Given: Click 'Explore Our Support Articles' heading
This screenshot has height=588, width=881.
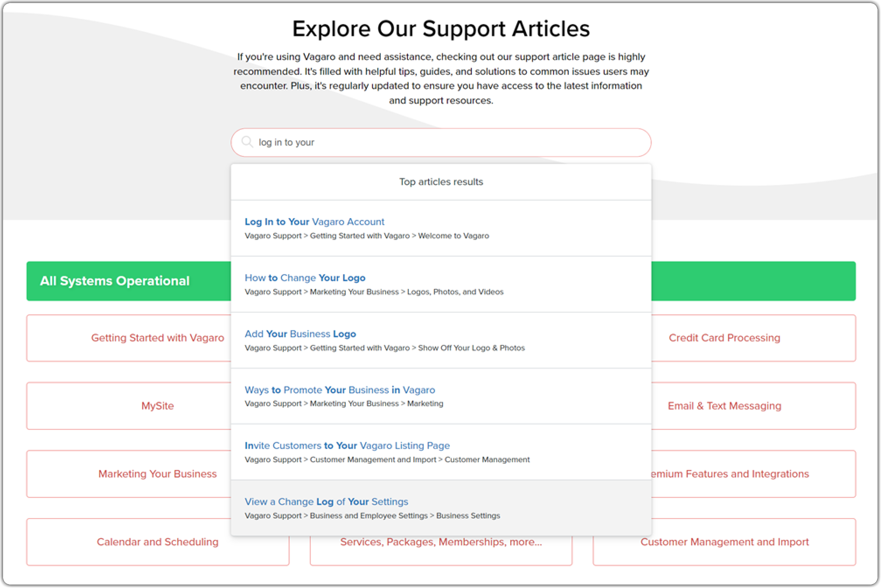Looking at the screenshot, I should (x=441, y=29).
